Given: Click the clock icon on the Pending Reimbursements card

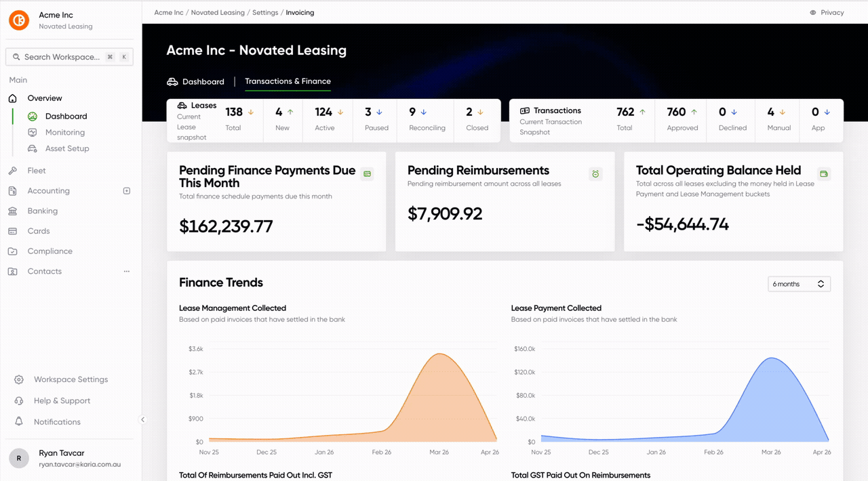Looking at the screenshot, I should (595, 174).
